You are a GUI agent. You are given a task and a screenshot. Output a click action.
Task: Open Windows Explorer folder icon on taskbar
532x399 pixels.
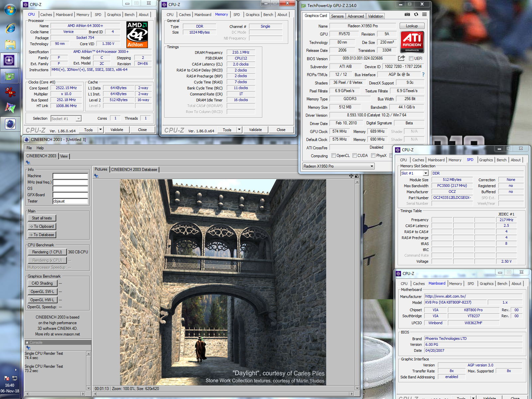coord(10,44)
